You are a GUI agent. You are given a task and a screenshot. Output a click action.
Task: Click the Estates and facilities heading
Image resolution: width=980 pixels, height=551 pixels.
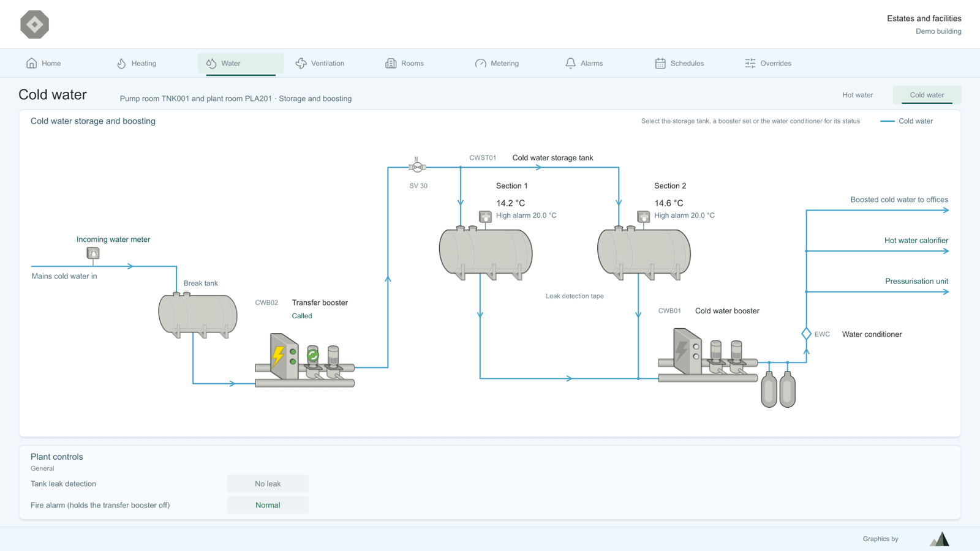coord(924,18)
